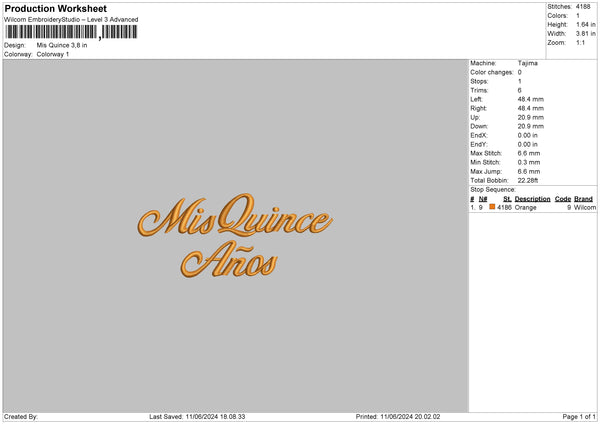This screenshot has height=424, width=600.
Task: Click the Up value 20.9 mm
Action: [531, 117]
